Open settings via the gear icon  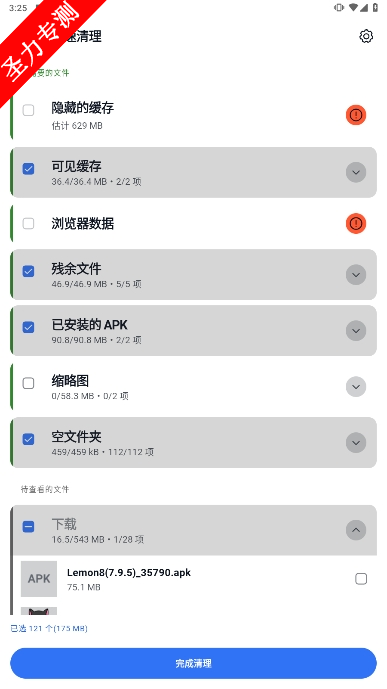click(366, 36)
